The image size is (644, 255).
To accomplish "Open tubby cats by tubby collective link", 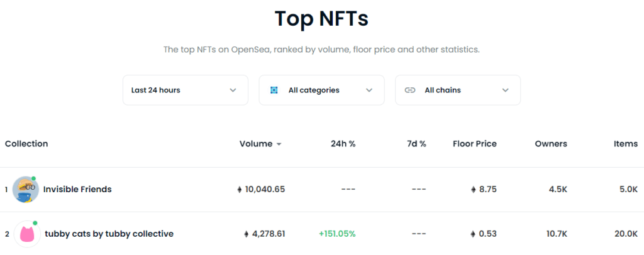I will pos(109,234).
